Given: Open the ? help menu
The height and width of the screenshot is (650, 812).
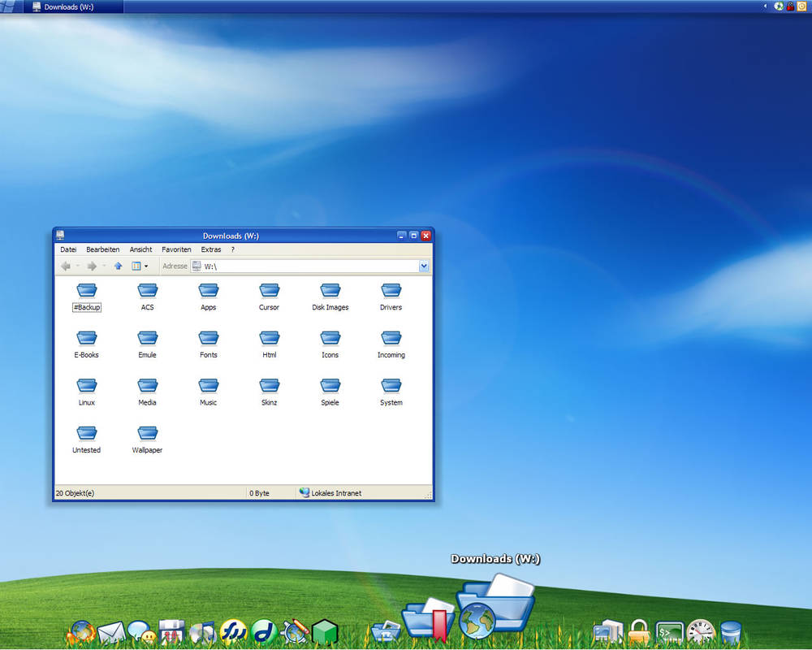Looking at the screenshot, I should click(232, 249).
